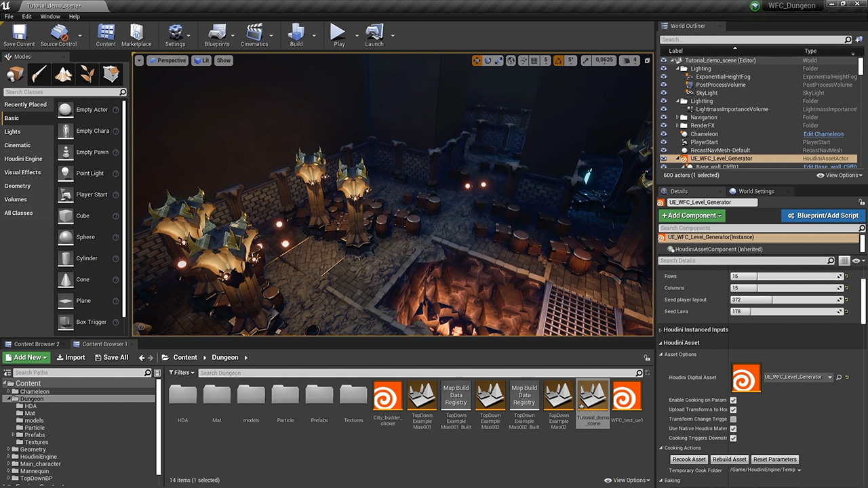Toggle visibility of PlayerStart in outliner
The height and width of the screenshot is (488, 868).
pyautogui.click(x=664, y=142)
